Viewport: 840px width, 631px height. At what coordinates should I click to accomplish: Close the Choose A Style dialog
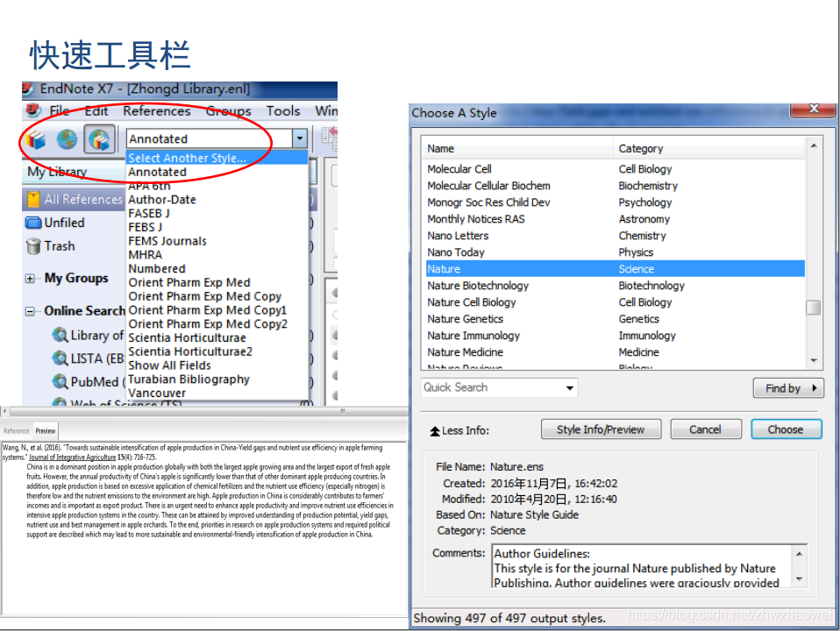click(x=813, y=110)
